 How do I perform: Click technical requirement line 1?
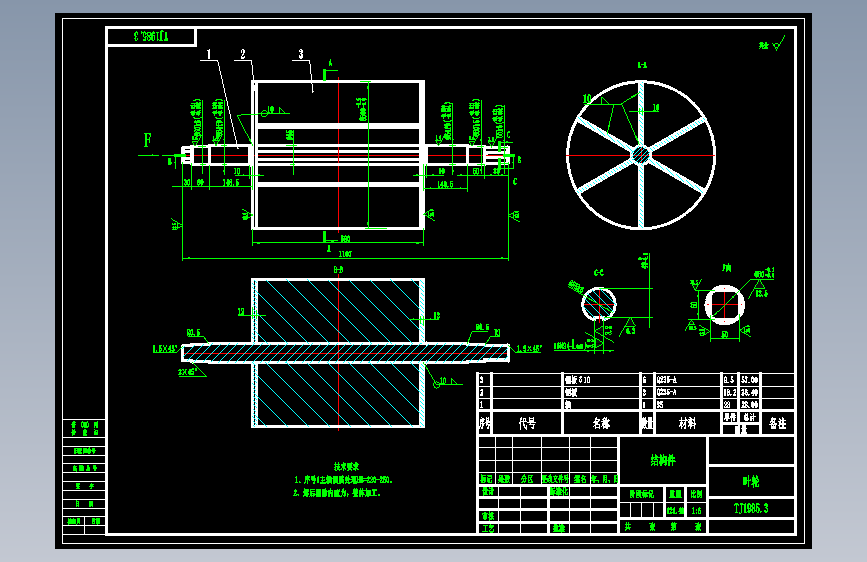point(343,480)
